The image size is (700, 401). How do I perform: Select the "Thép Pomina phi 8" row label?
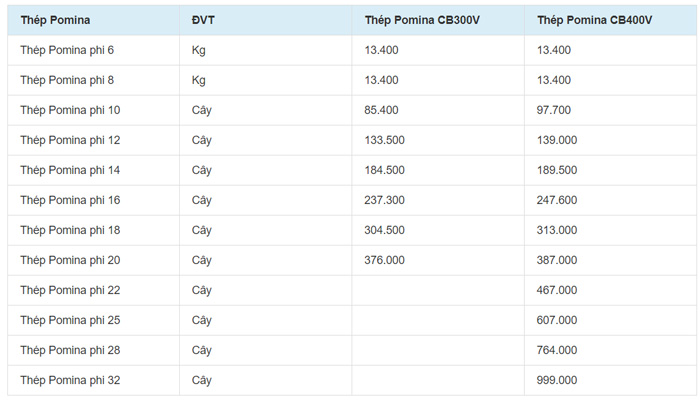click(x=67, y=80)
